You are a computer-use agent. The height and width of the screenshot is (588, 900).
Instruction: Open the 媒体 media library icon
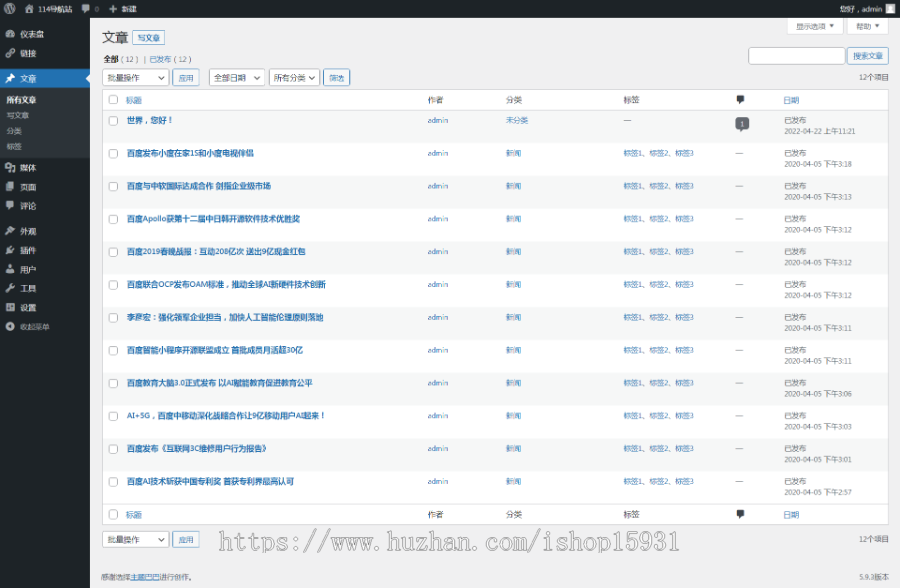(10, 168)
